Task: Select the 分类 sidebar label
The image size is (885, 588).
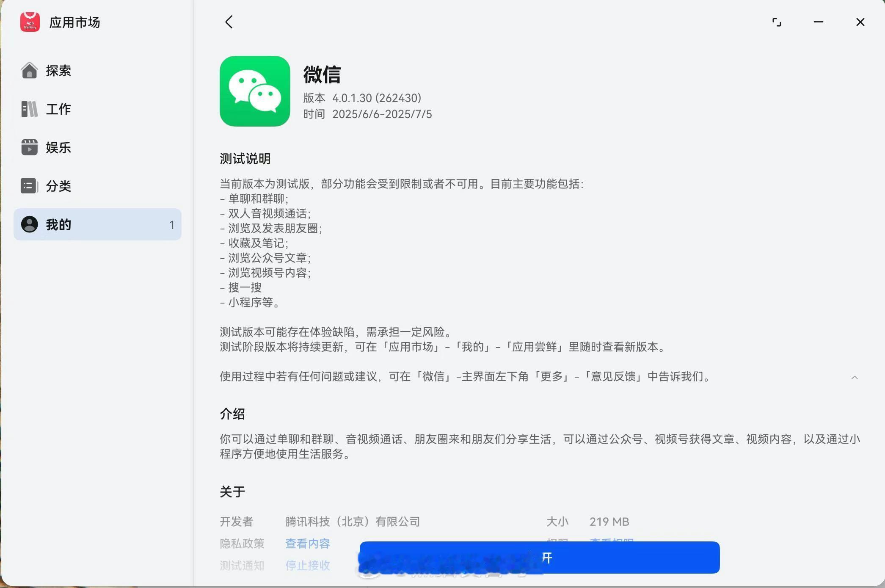Action: (58, 186)
